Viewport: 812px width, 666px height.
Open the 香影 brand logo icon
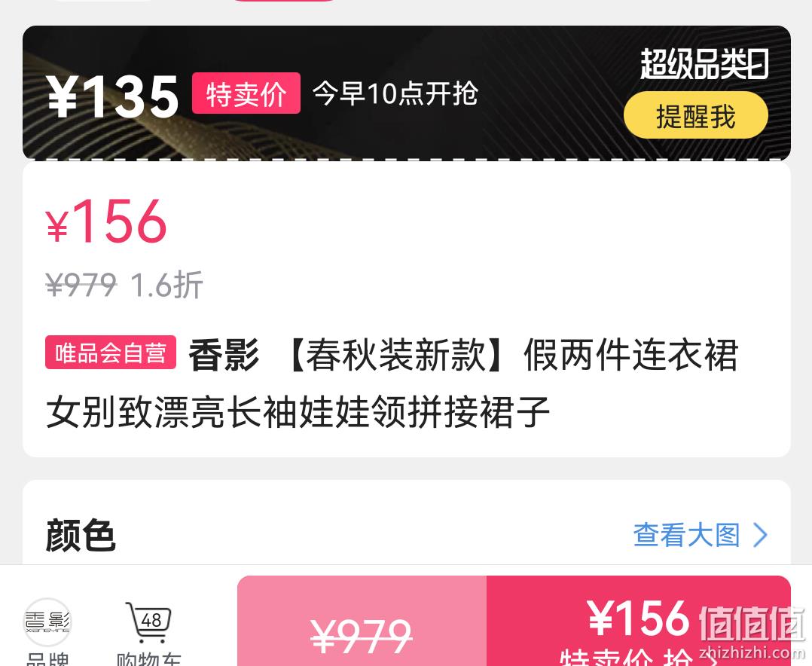47,622
